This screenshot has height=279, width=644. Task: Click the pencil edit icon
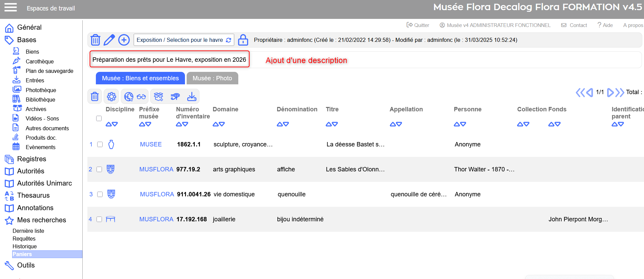tap(109, 40)
